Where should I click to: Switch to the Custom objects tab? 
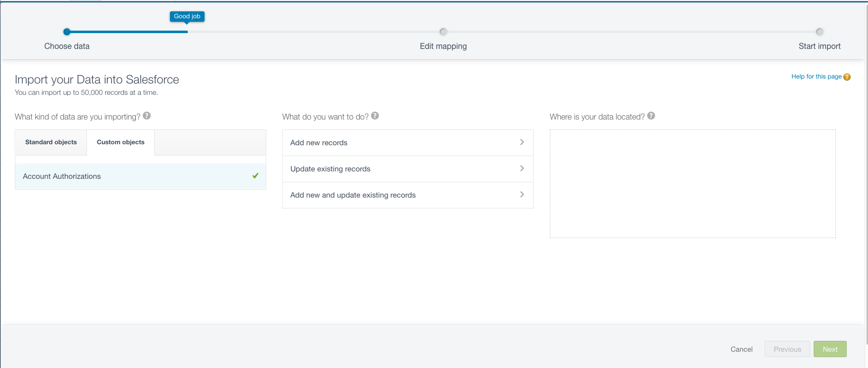(x=121, y=142)
